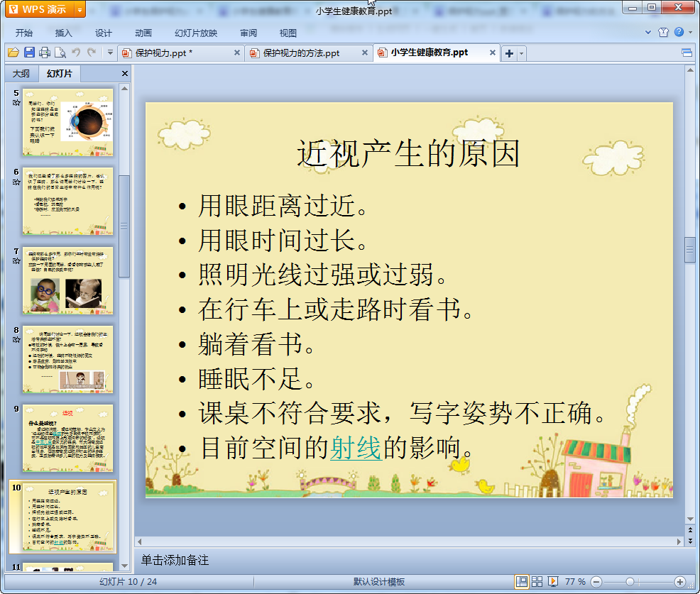This screenshot has height=594, width=700.
Task: Open the 审阅 ribbon tab
Action: pos(248,33)
